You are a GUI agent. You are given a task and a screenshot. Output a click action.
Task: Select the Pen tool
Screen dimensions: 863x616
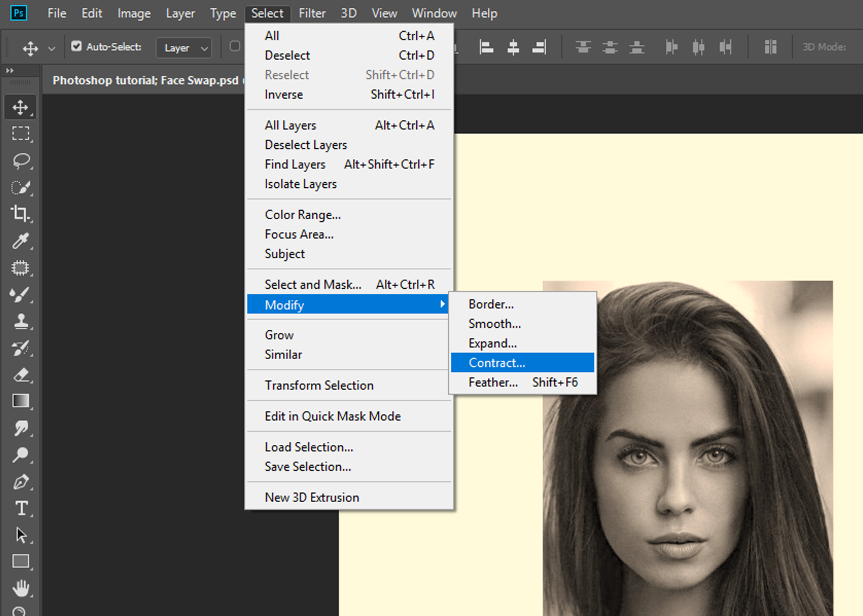pos(21,482)
